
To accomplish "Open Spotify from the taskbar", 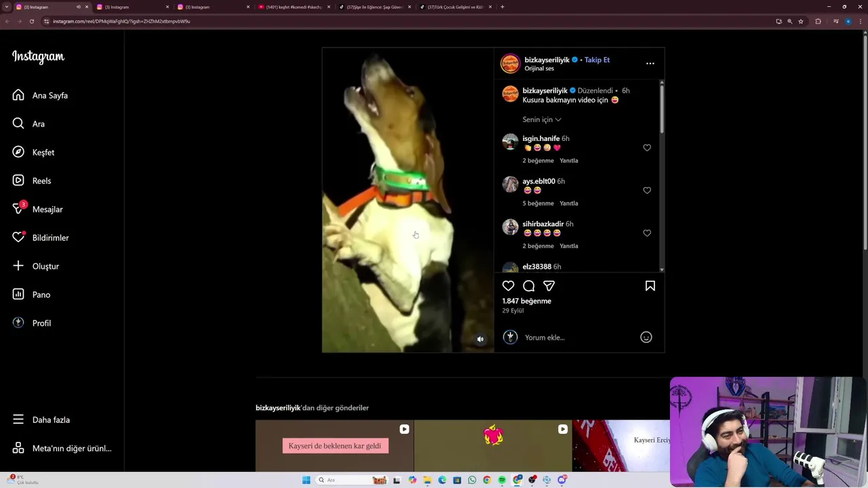I will click(502, 480).
